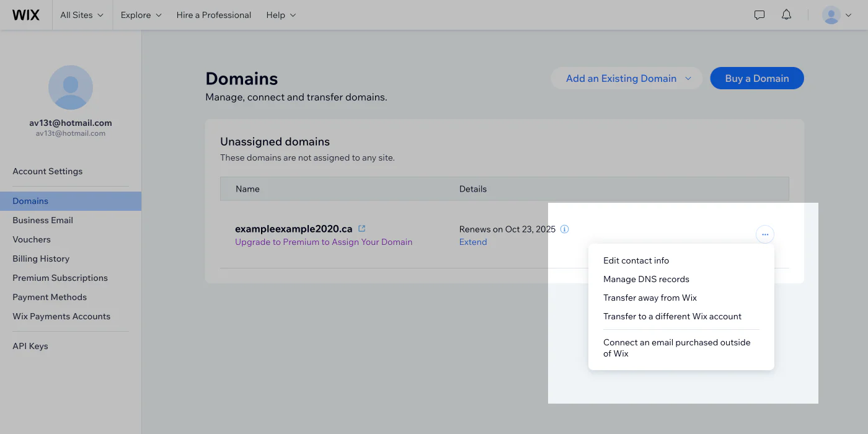Click the Buy a Domain button
868x434 pixels.
(x=756, y=78)
